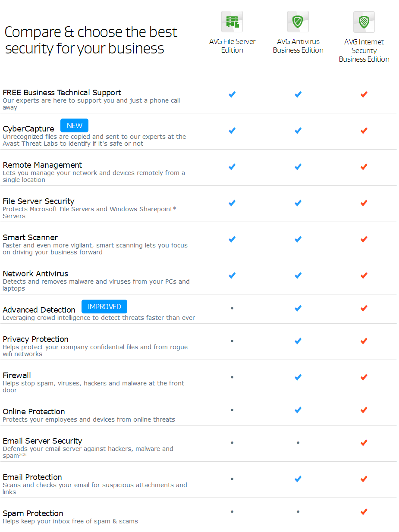Click the IMPROVED badge beside Advanced Detection
The image size is (399, 532).
tap(104, 307)
